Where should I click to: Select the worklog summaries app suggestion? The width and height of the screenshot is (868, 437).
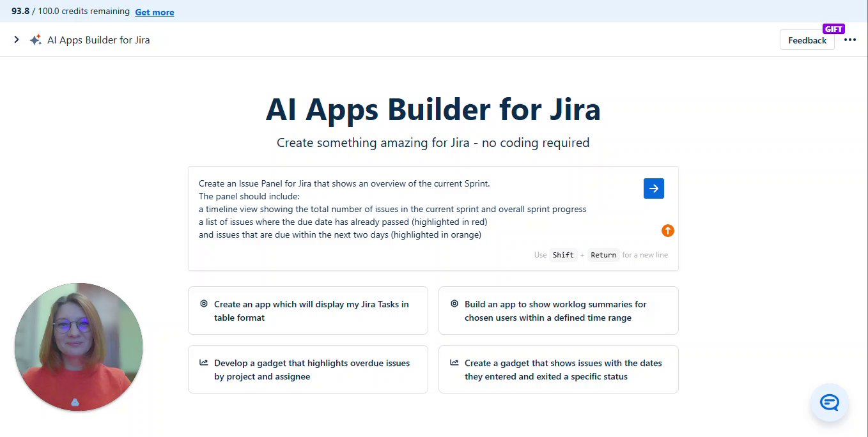(x=558, y=310)
